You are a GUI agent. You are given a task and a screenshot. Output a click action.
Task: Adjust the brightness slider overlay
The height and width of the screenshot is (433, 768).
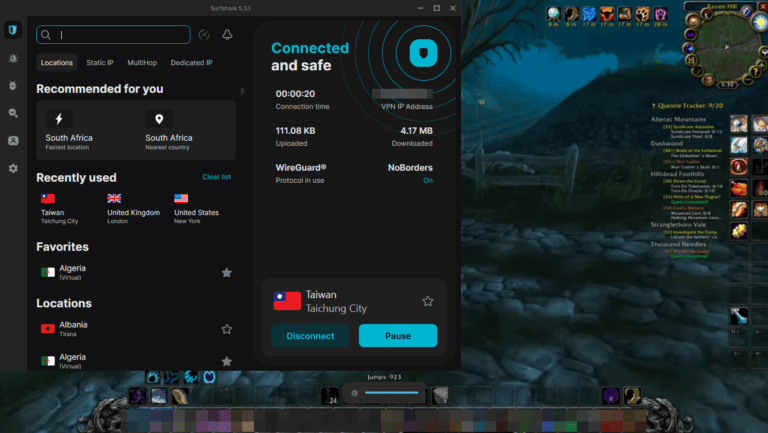click(x=391, y=393)
